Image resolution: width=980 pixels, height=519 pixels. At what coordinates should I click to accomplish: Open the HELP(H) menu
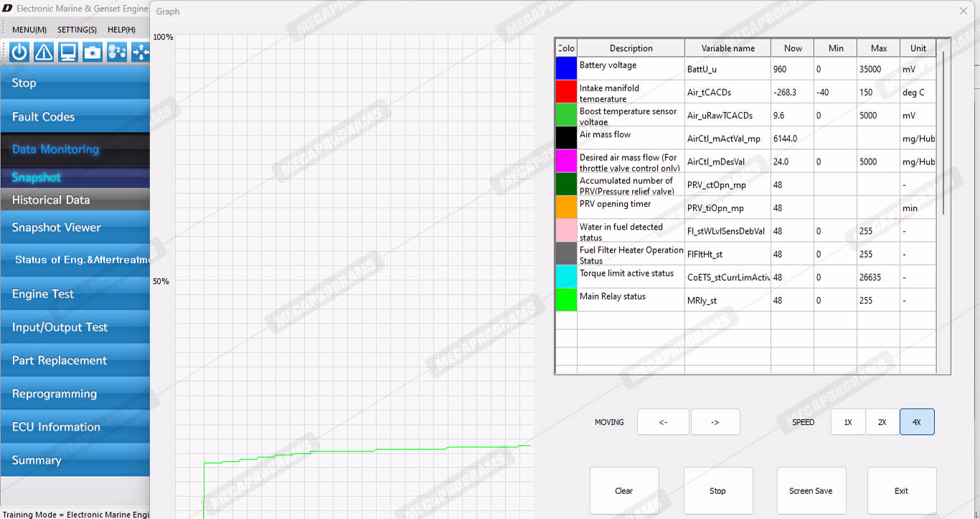tap(121, 29)
